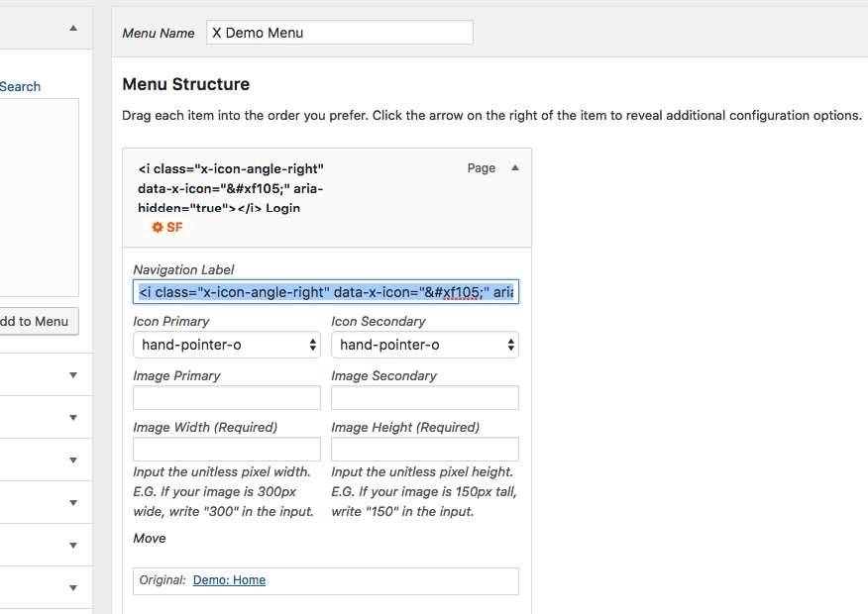Open the Icon Primary dropdown
Screen dimensions: 868x614
tap(226, 345)
